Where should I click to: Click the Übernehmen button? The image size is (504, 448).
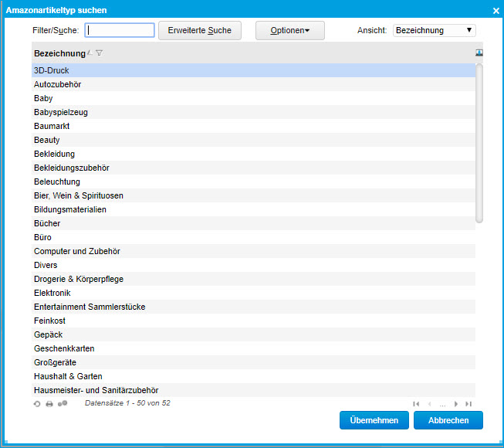[374, 420]
